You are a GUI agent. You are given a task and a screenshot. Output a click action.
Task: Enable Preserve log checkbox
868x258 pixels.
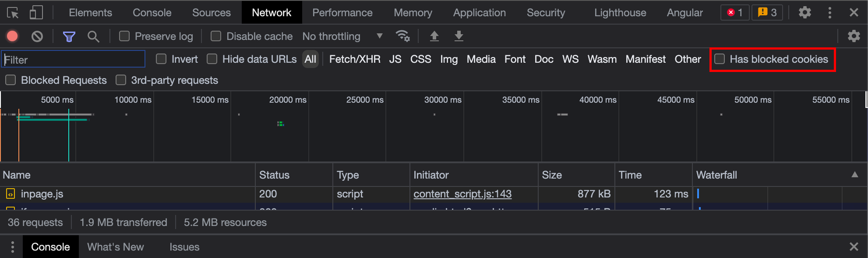pos(124,36)
